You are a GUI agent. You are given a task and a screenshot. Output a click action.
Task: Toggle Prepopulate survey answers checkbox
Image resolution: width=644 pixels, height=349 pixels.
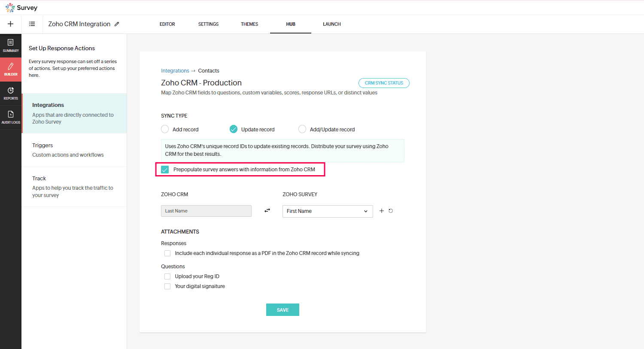pos(165,170)
